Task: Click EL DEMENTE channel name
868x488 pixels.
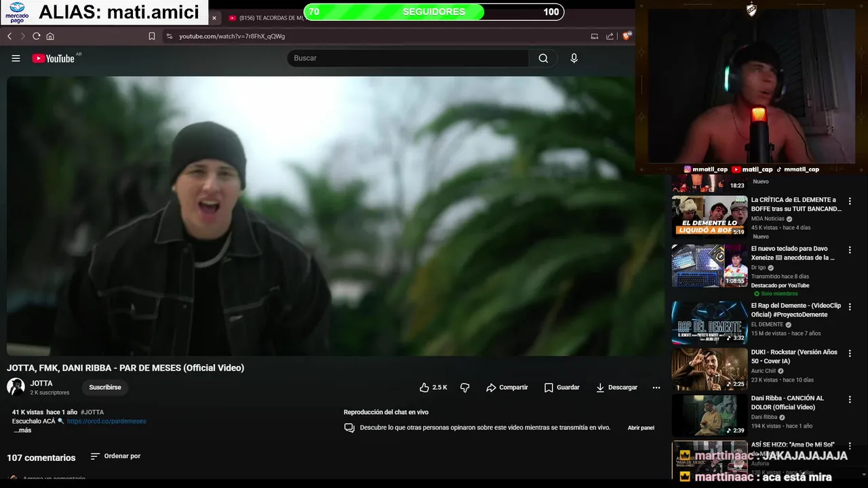Action: click(767, 325)
